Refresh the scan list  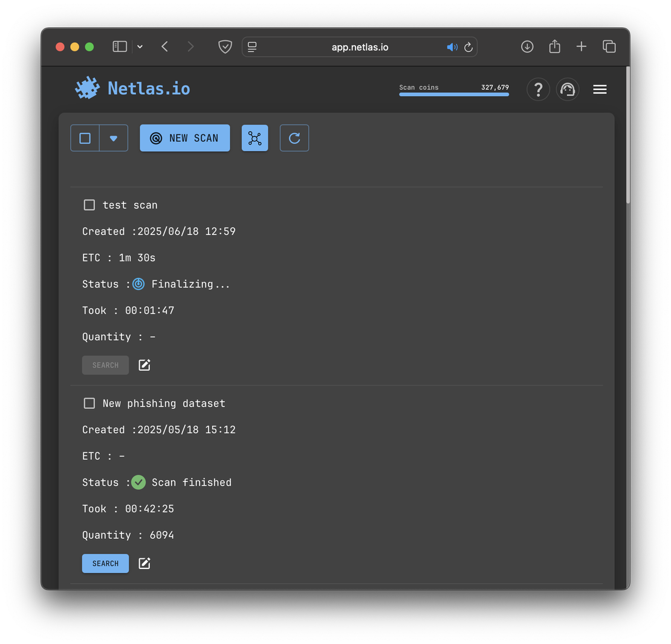pos(294,138)
